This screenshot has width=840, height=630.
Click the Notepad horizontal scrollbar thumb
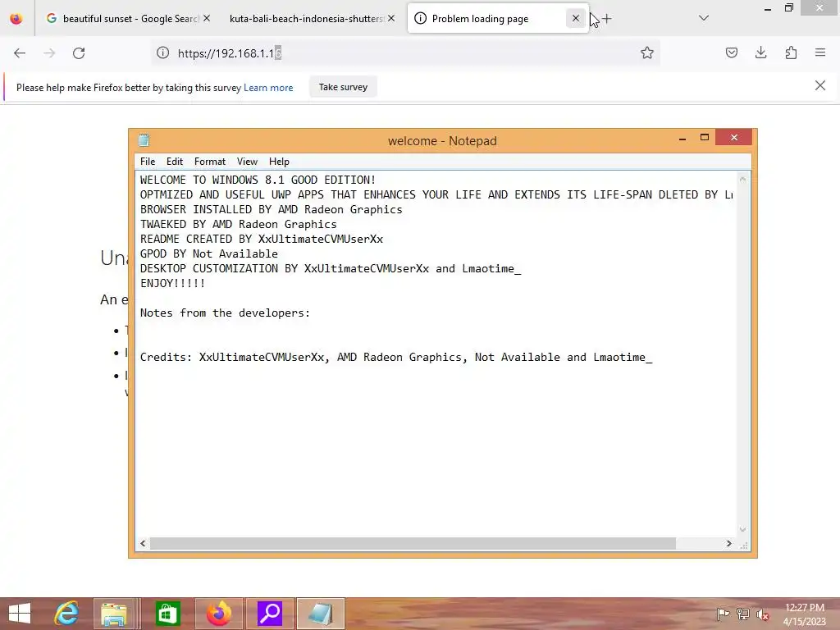point(413,544)
